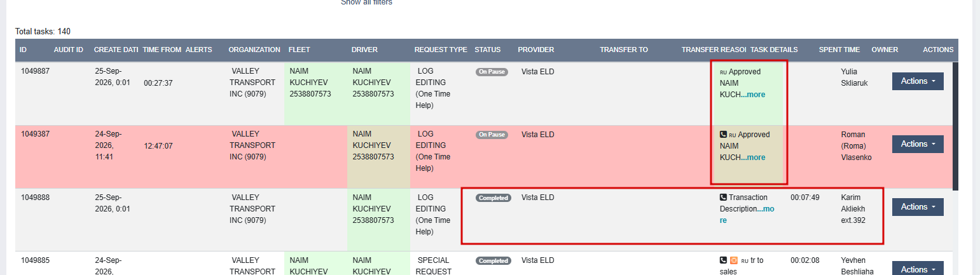
Task: Sort table by Spent Time header
Action: [x=839, y=50]
